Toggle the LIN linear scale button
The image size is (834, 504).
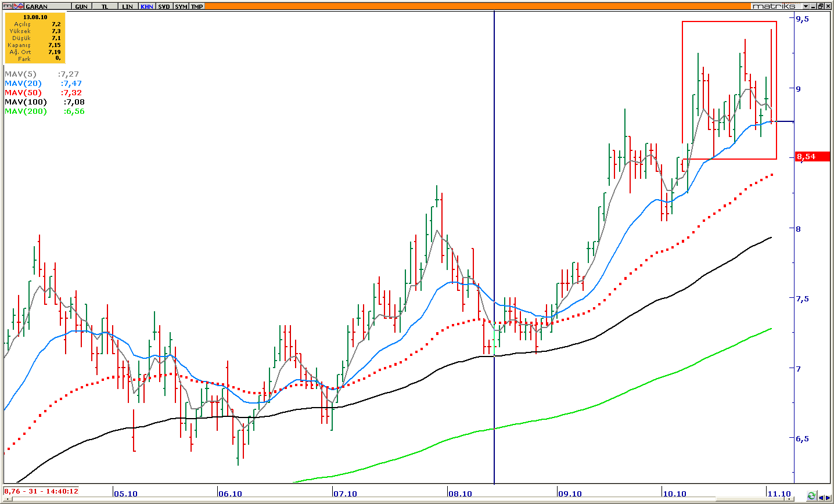pyautogui.click(x=127, y=6)
